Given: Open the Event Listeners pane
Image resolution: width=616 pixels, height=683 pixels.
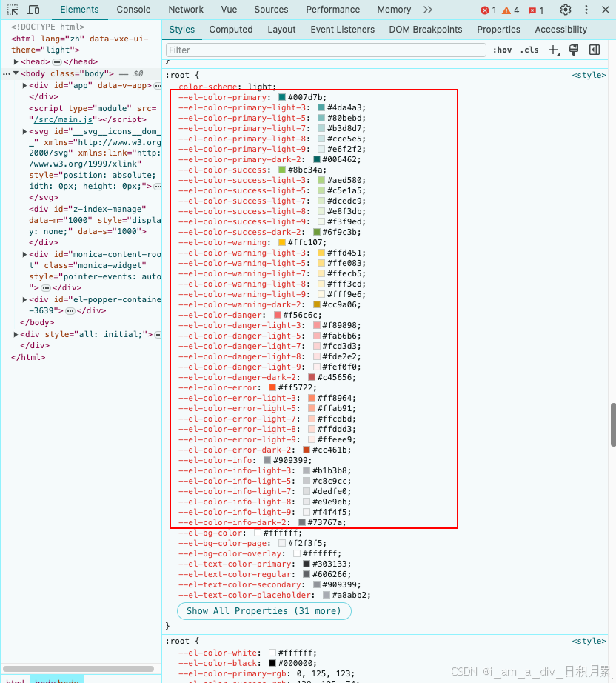Looking at the screenshot, I should 343,30.
